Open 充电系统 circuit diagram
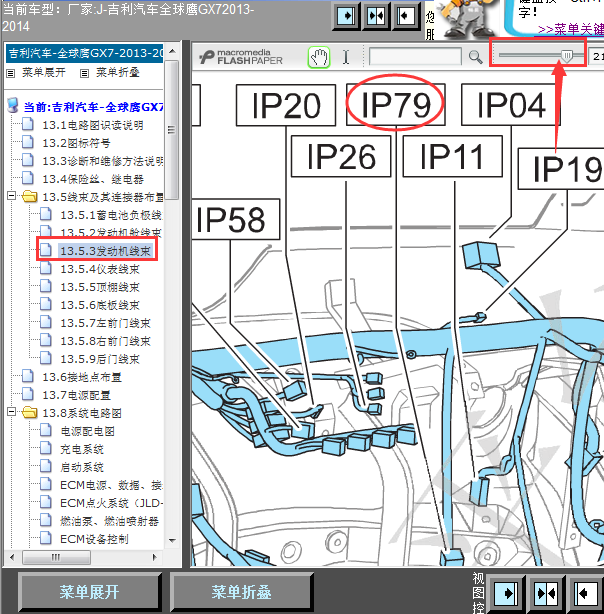 coord(82,450)
